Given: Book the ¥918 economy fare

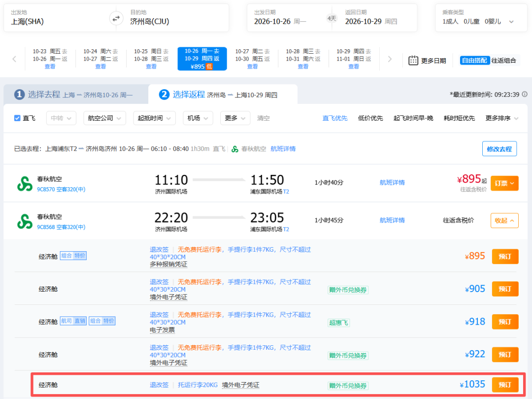Looking at the screenshot, I should (505, 322).
